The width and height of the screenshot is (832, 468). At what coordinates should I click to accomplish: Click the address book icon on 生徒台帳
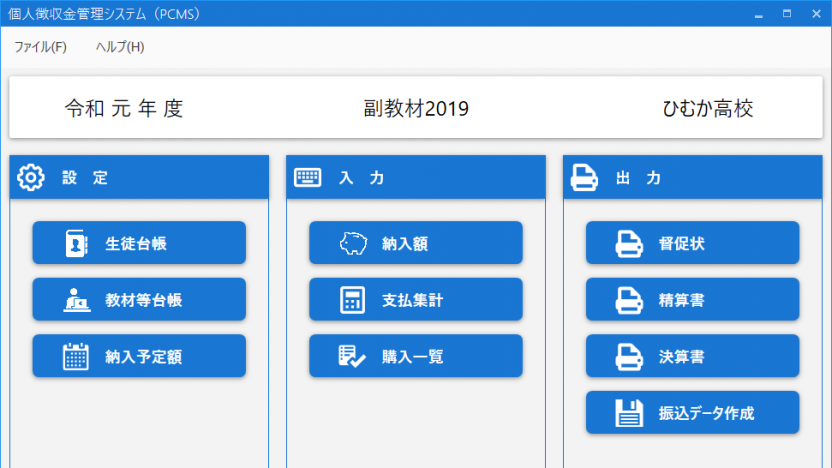point(76,243)
